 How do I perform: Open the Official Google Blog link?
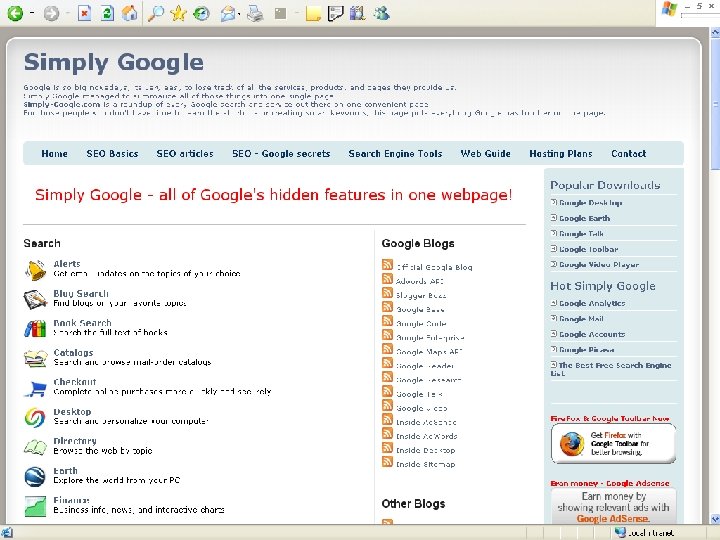[434, 267]
